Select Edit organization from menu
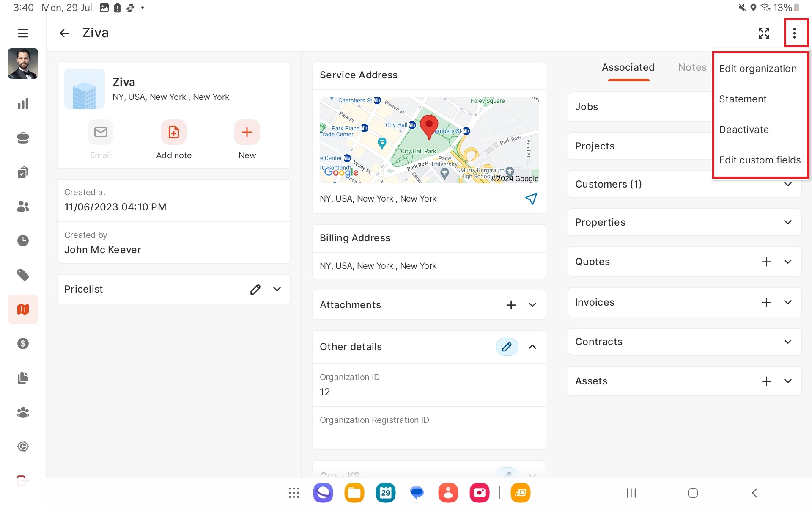Screen dimensions: 812x508 pyautogui.click(x=757, y=69)
